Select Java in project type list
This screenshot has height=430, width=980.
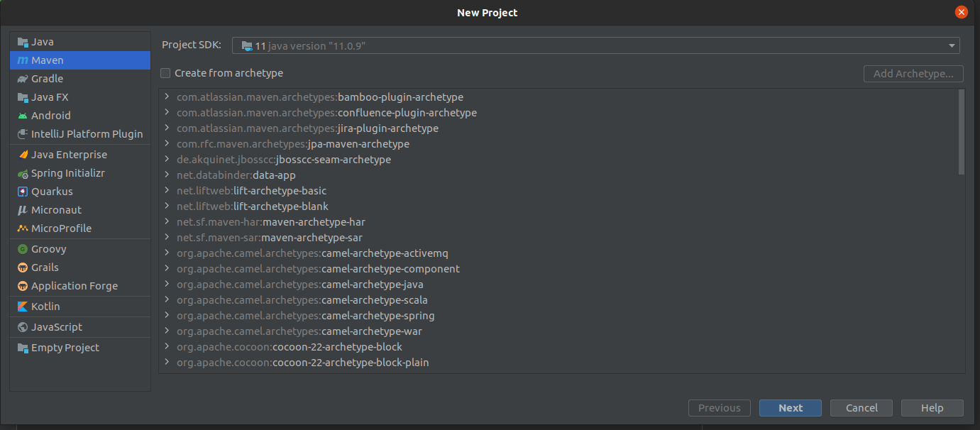[x=80, y=42]
